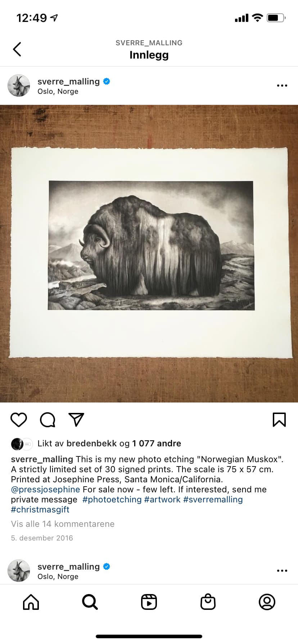Screen dimensions: 298x644
Task: Share the post with the paper plane icon
Action: point(76,420)
